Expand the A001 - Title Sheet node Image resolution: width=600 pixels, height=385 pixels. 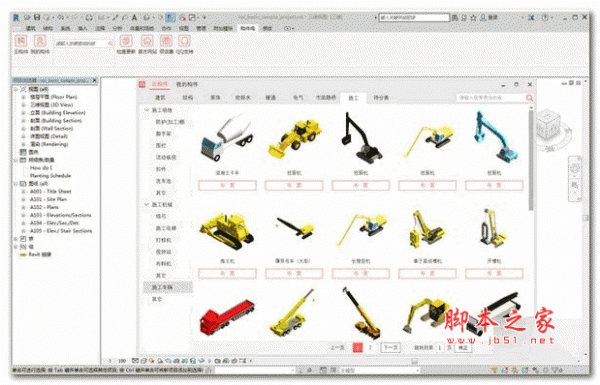click(x=23, y=191)
